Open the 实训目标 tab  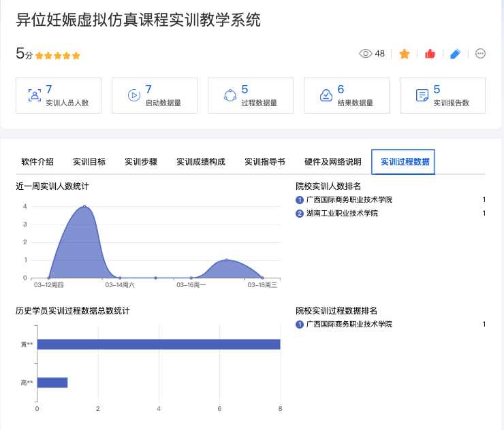[89, 162]
